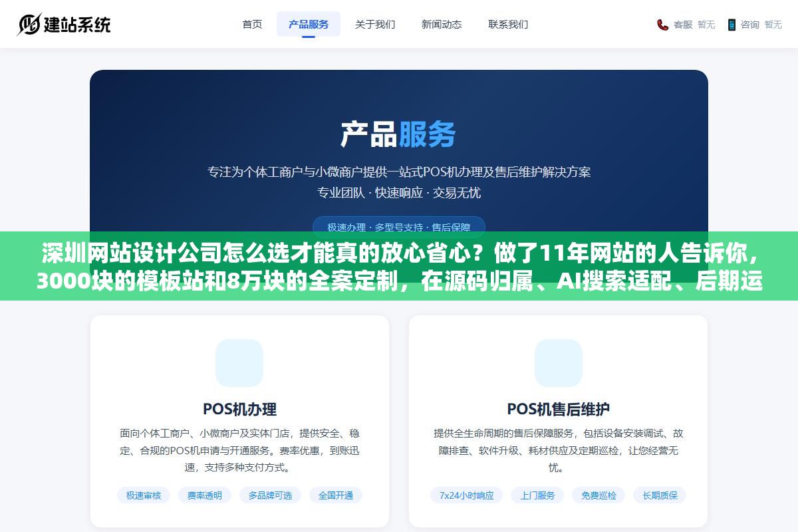Click the 产品服务 banner heading
This screenshot has width=798, height=532.
(x=399, y=134)
